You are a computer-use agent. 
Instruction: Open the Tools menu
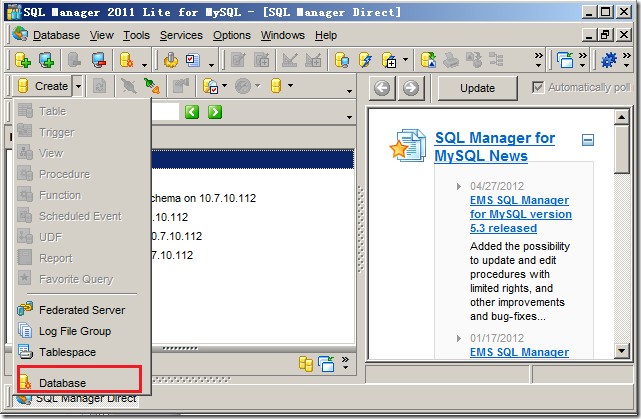click(x=137, y=36)
